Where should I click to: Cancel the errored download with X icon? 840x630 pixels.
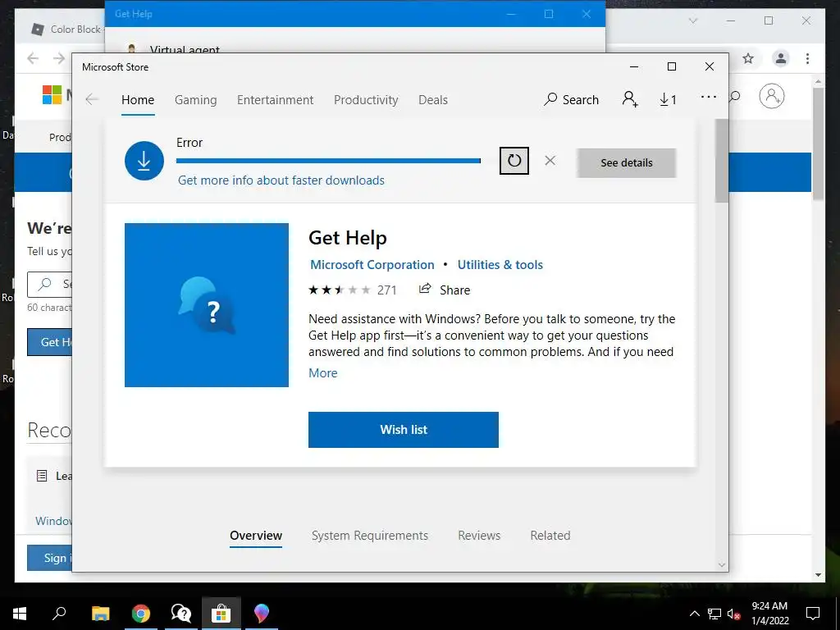coord(550,161)
